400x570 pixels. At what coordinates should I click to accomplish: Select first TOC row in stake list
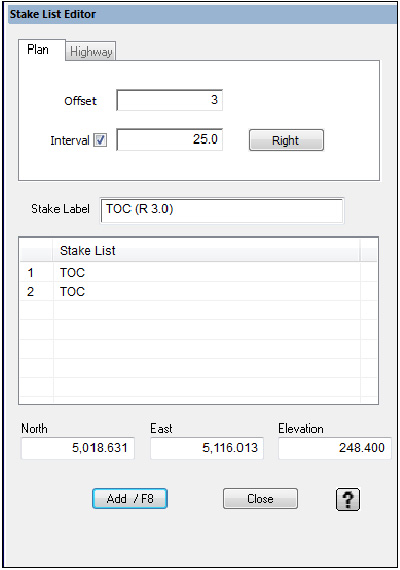point(207,272)
